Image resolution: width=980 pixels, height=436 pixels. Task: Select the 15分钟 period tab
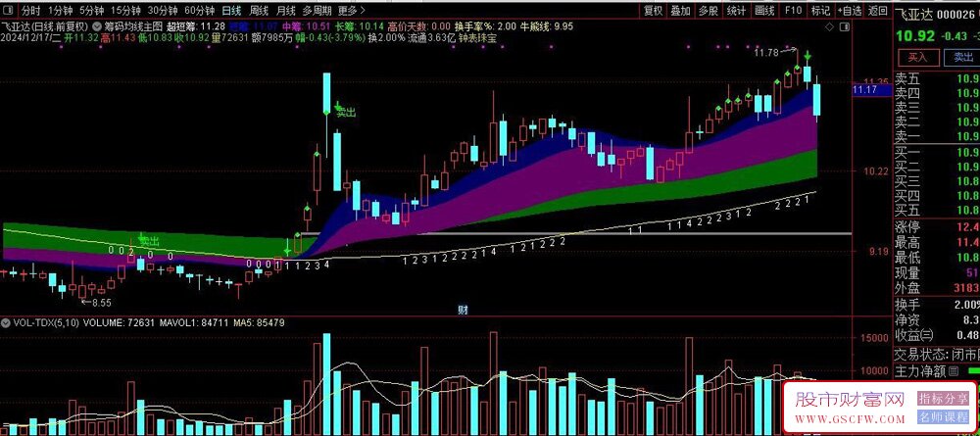(125, 11)
